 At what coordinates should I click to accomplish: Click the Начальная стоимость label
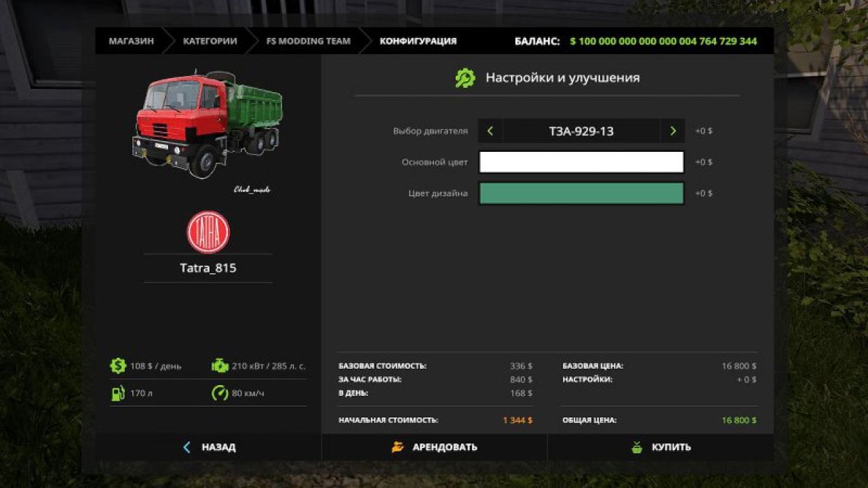(x=389, y=420)
